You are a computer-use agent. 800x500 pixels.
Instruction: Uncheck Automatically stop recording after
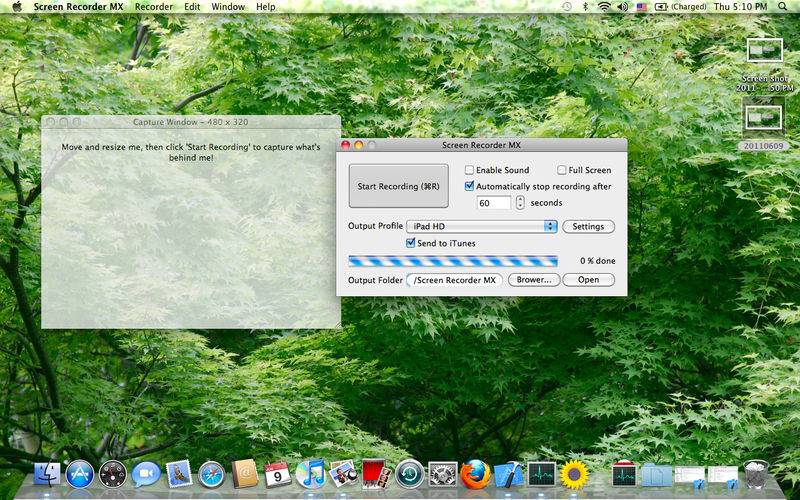[x=469, y=186]
